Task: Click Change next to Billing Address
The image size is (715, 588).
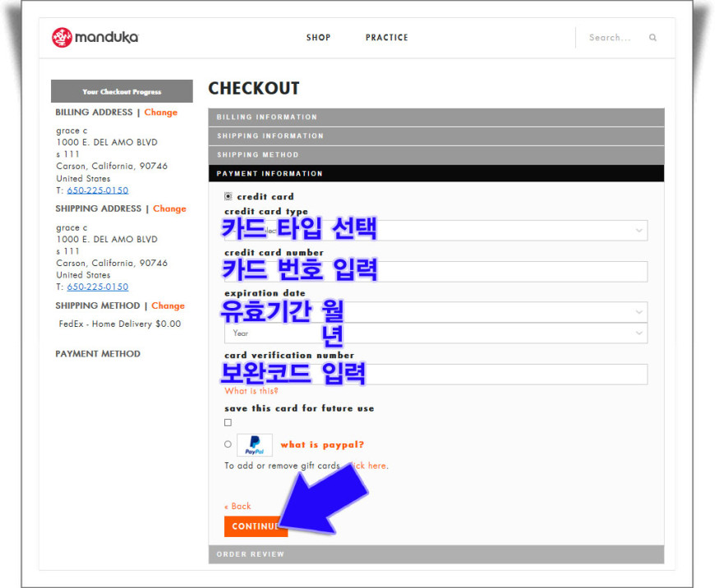Action: click(x=160, y=113)
